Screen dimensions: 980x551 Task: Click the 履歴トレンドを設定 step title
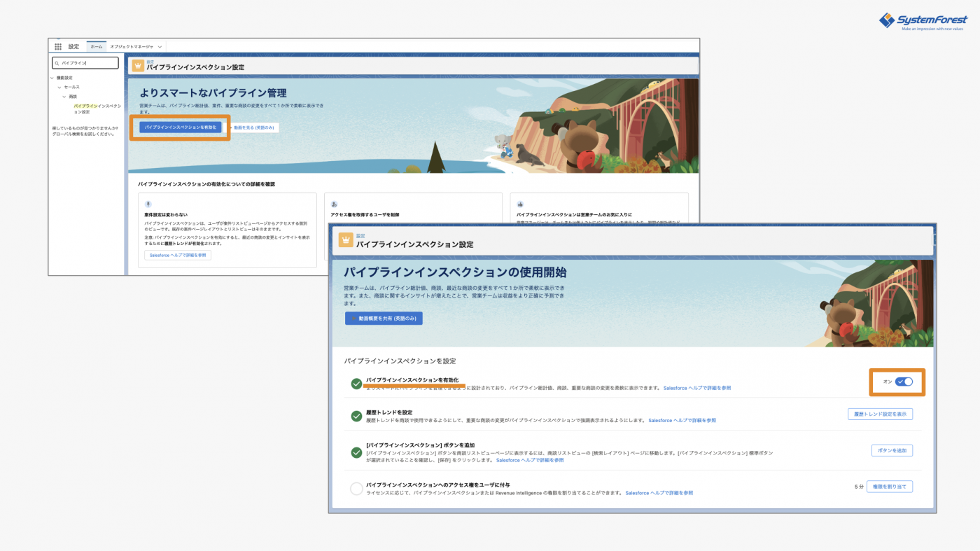pos(389,412)
